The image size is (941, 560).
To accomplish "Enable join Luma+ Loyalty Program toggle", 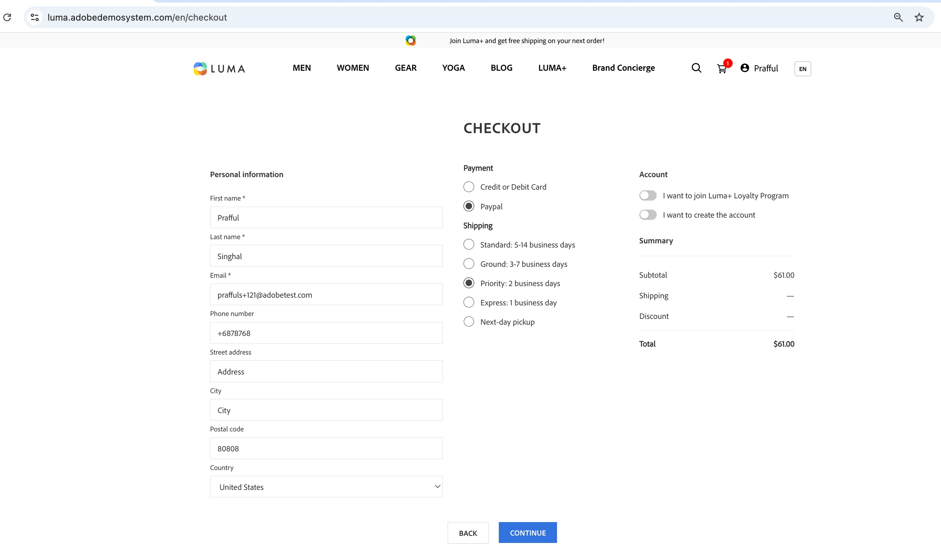I will tap(648, 195).
